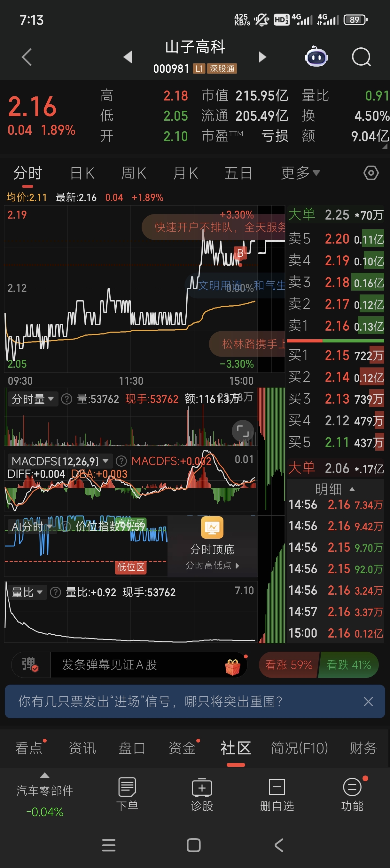Tap the 大单 2.25 row
Screen dimensions: 390x868
click(x=335, y=215)
